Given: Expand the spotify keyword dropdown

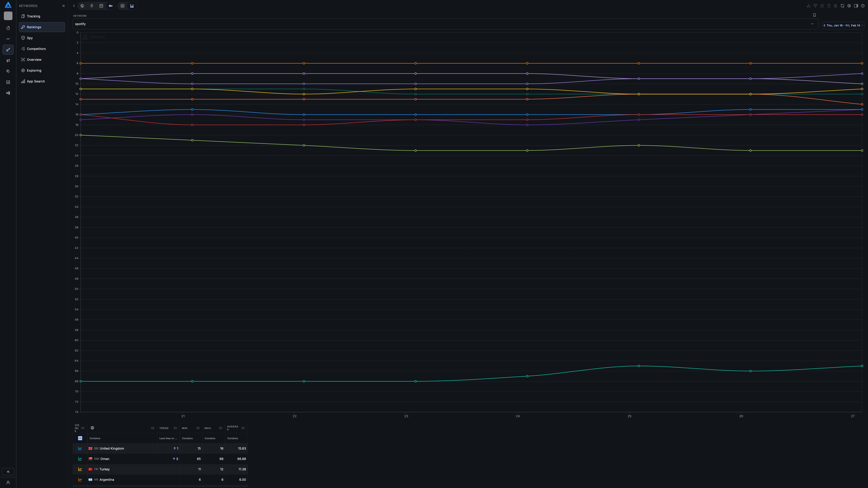Looking at the screenshot, I should coord(812,24).
